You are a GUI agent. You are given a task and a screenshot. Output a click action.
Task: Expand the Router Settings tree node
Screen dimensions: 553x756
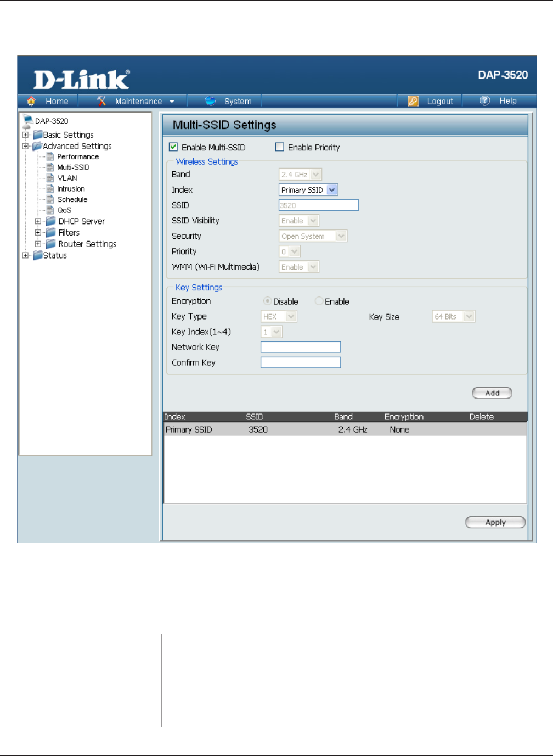coord(38,244)
